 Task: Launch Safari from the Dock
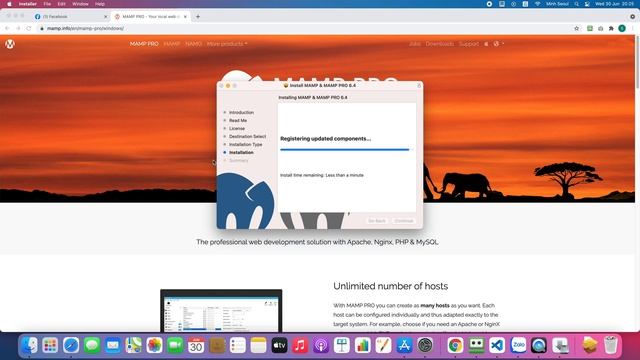pyautogui.click(x=71, y=345)
